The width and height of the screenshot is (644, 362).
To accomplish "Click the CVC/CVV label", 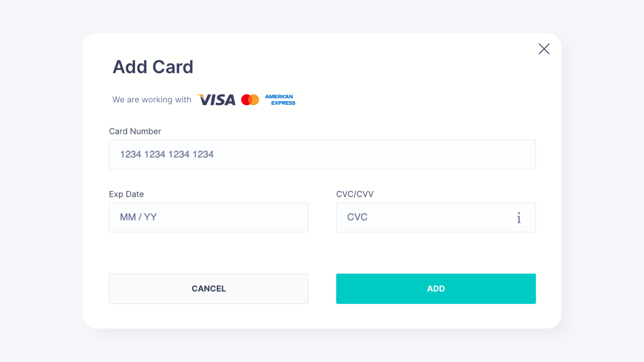I will 355,194.
